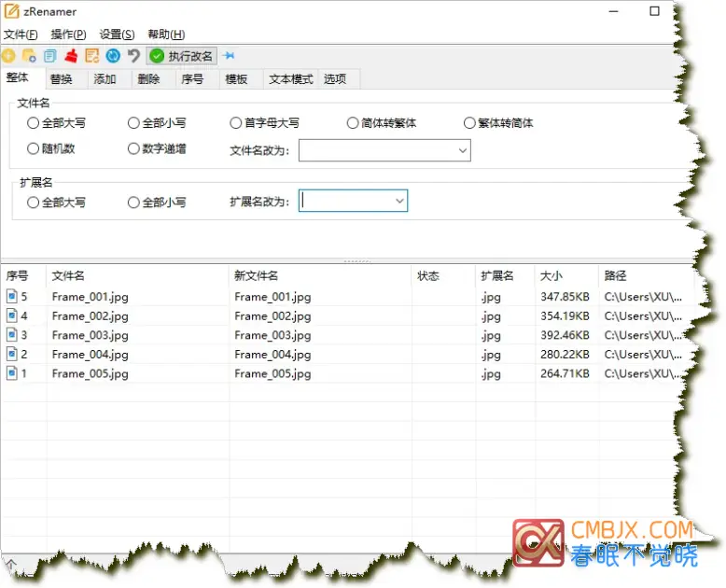
Task: Select new file name Frame_001.jpg cell
Action: (x=272, y=297)
